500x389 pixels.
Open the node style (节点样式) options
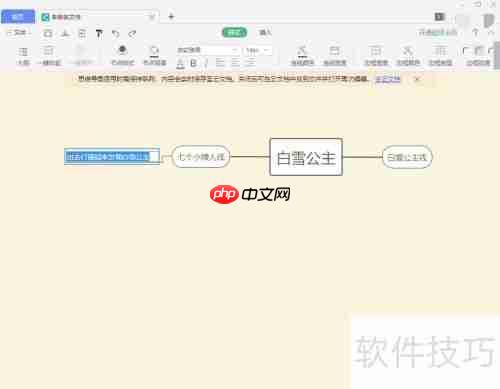(x=122, y=56)
